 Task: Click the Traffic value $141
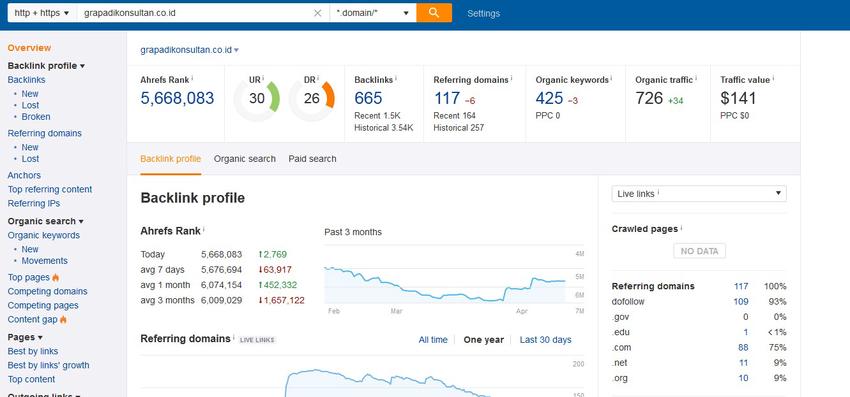pyautogui.click(x=737, y=98)
